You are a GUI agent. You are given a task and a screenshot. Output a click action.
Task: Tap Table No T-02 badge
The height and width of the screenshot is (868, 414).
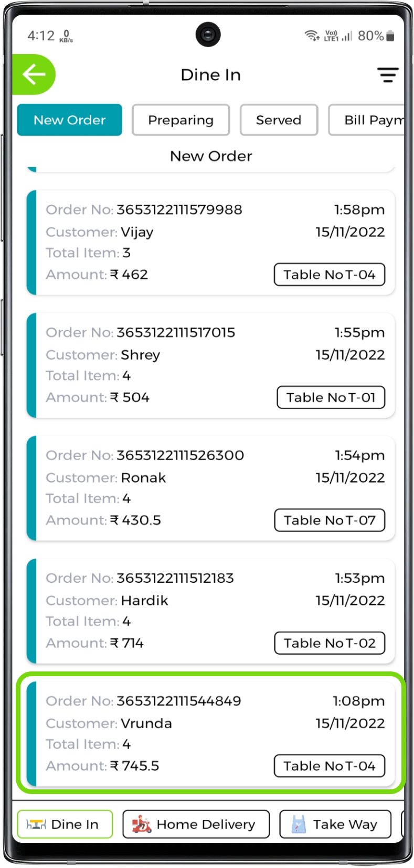tap(330, 643)
